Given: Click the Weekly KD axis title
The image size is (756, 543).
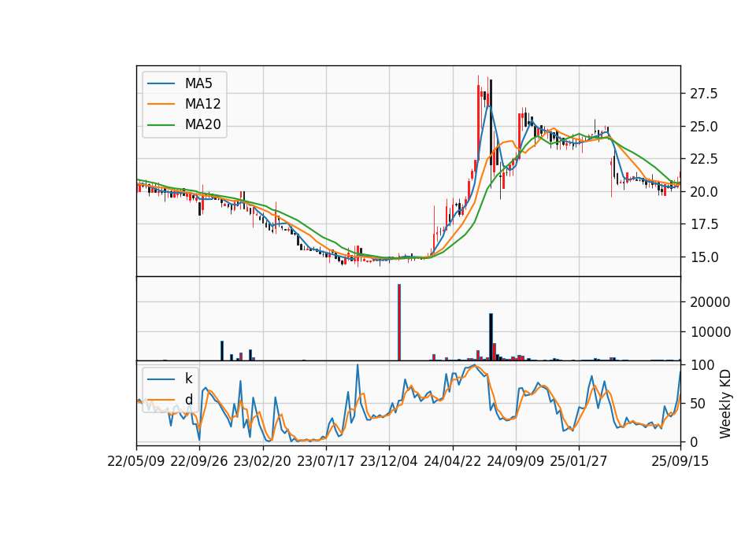Looking at the screenshot, I should pos(725,404).
